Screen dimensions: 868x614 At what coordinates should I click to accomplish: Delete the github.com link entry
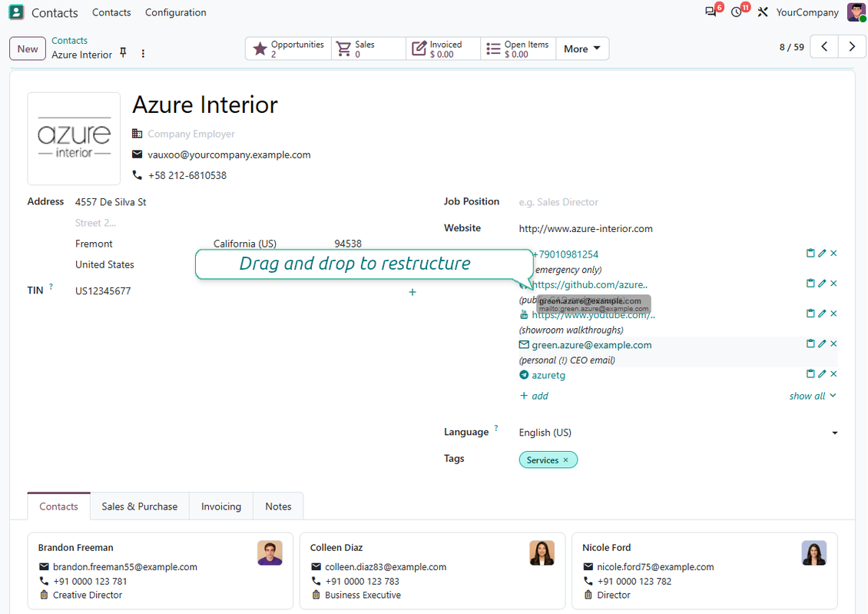(x=833, y=284)
